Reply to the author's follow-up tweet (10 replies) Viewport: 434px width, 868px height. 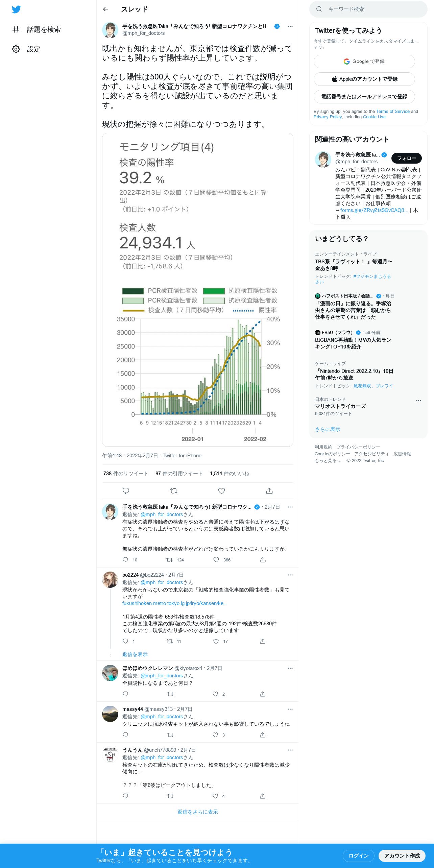tap(125, 560)
